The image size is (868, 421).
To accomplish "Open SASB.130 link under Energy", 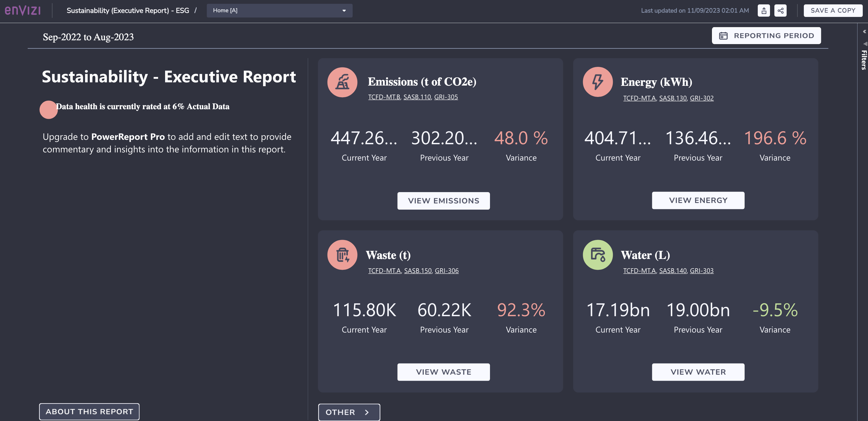I will 673,98.
